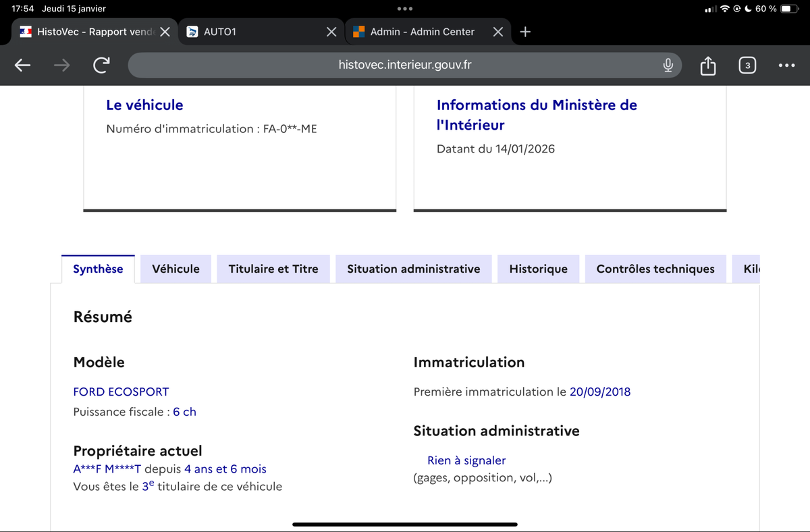Select the Titulaire et Titre tab

point(273,269)
